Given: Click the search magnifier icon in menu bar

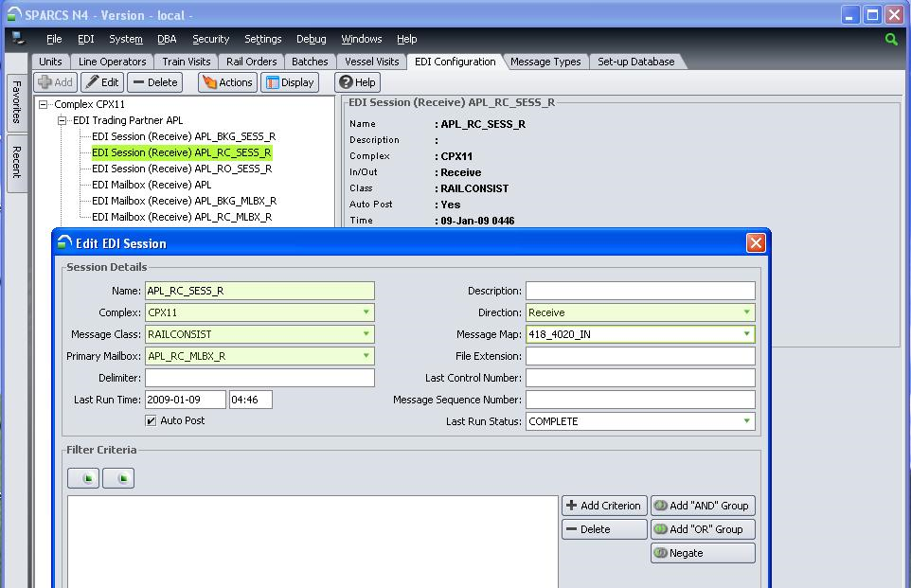Looking at the screenshot, I should [x=891, y=39].
